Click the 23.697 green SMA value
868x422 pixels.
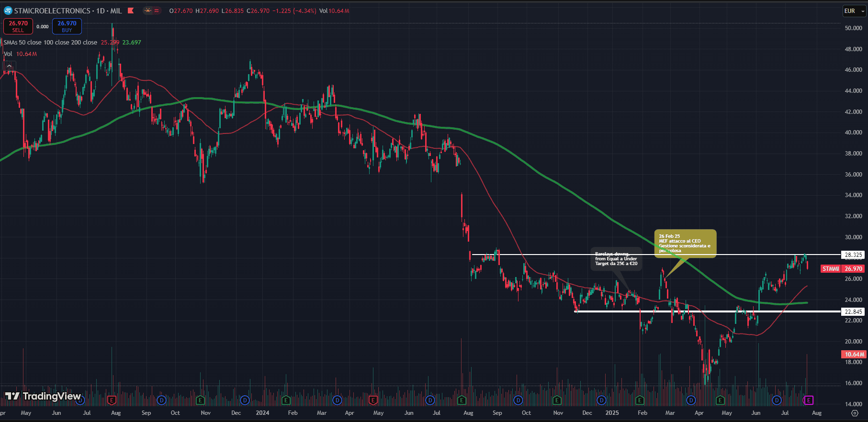(132, 43)
